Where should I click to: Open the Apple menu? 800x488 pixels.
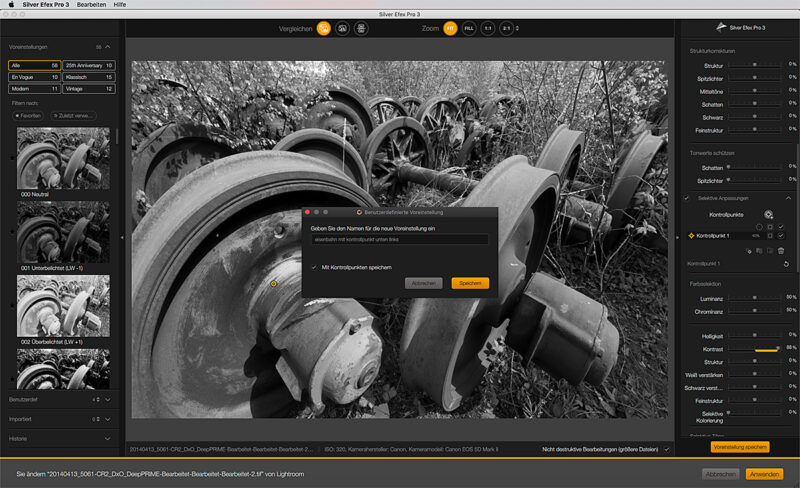click(11, 4)
